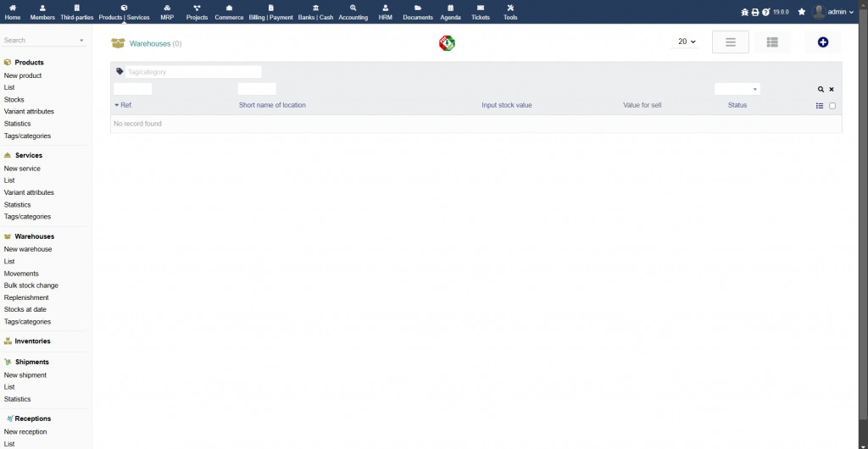
Task: Click New warehouse link
Action: click(x=28, y=249)
